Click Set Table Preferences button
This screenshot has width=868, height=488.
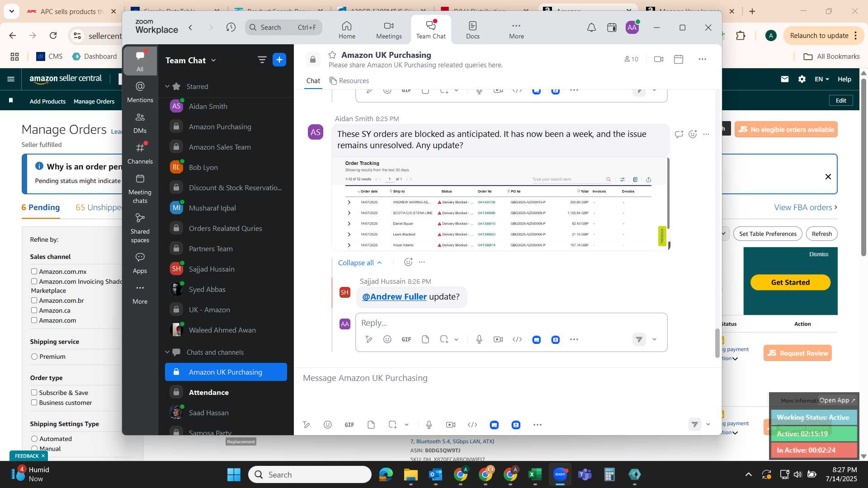[x=768, y=234]
